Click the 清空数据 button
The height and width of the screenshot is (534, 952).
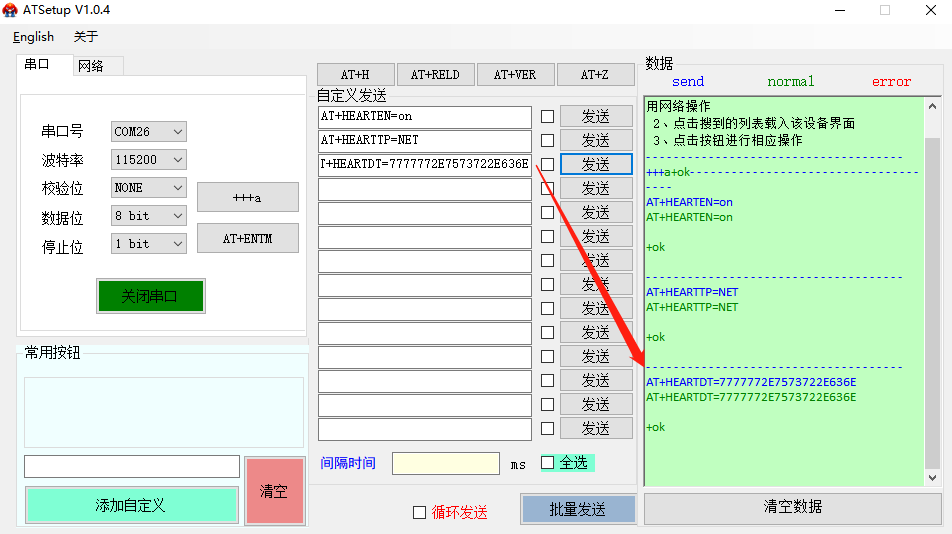point(793,507)
